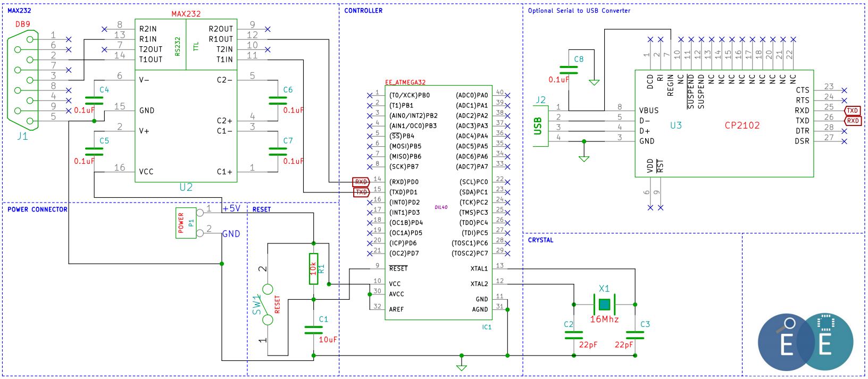Click the GND label at P1 pin 2
868x379 pixels.
(231, 234)
